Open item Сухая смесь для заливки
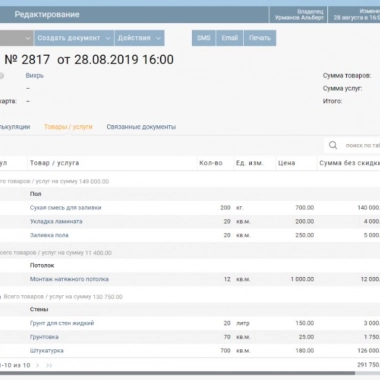380x380 pixels. pos(66,208)
